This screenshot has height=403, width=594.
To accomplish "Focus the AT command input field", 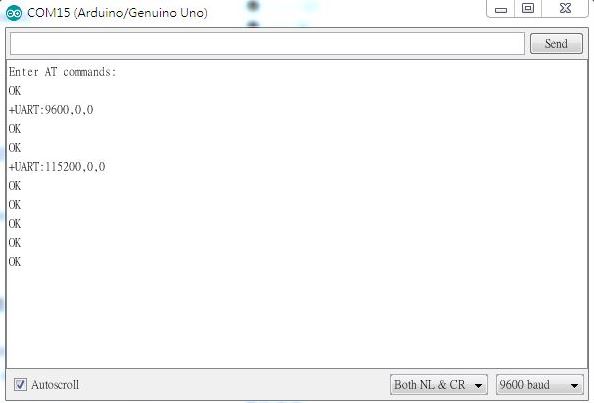I will coord(267,44).
